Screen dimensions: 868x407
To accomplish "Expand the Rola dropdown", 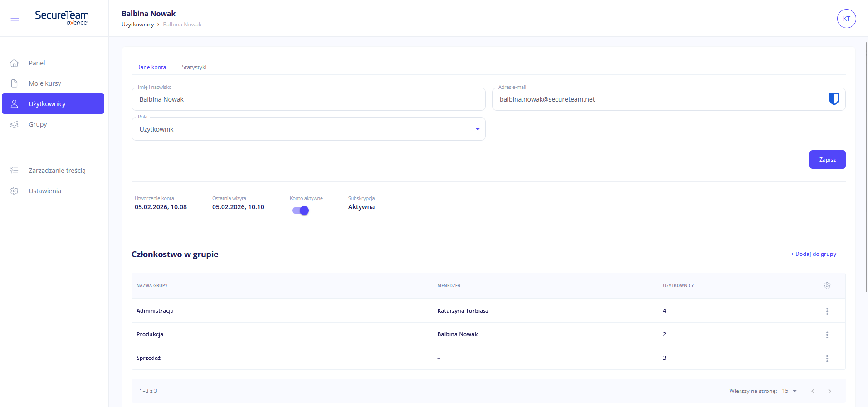I will (x=477, y=129).
